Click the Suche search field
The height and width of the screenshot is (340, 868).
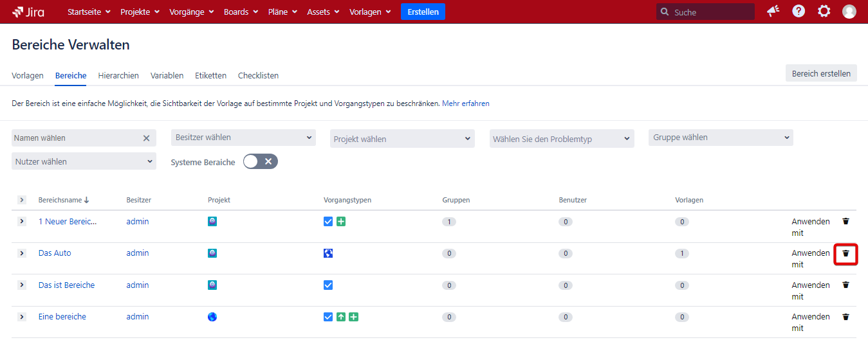click(711, 12)
